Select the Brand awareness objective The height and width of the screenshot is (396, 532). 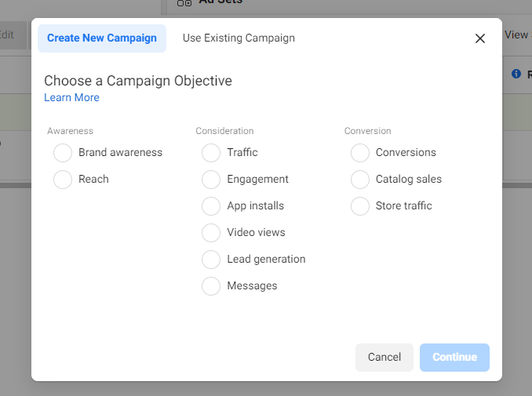[x=63, y=153]
